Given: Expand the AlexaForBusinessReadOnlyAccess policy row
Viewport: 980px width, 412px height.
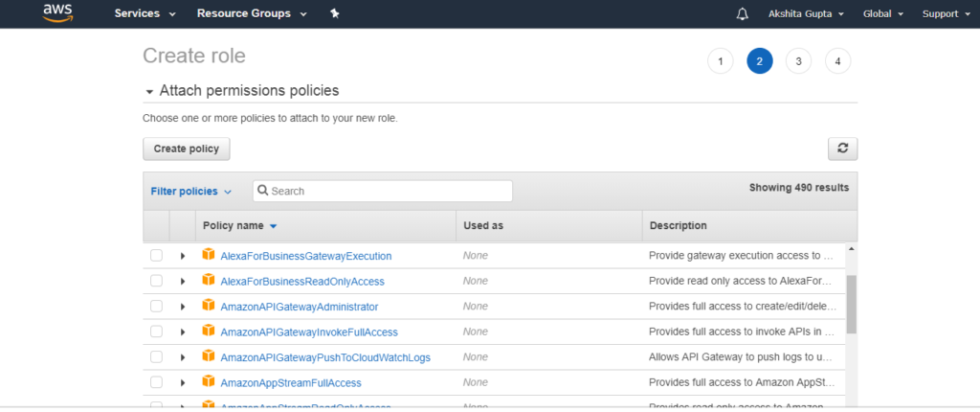Looking at the screenshot, I should [x=183, y=282].
